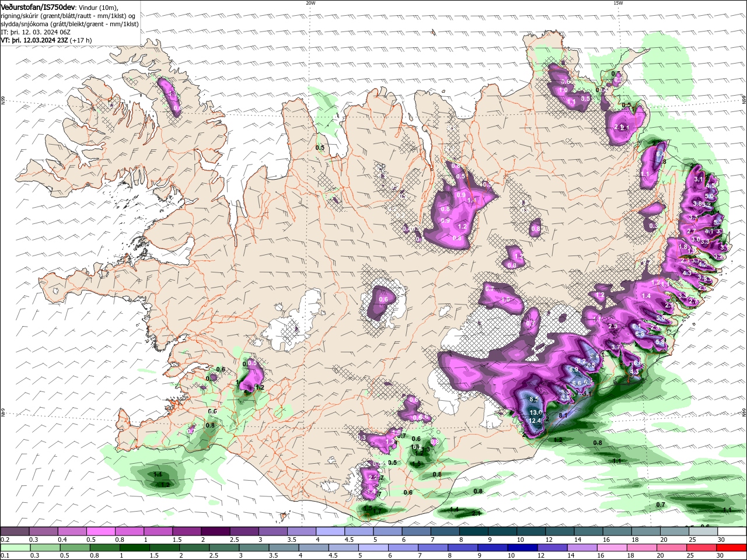Click the '20W' longitude label
Screen dimensions: 747x560
(x=310, y=2)
